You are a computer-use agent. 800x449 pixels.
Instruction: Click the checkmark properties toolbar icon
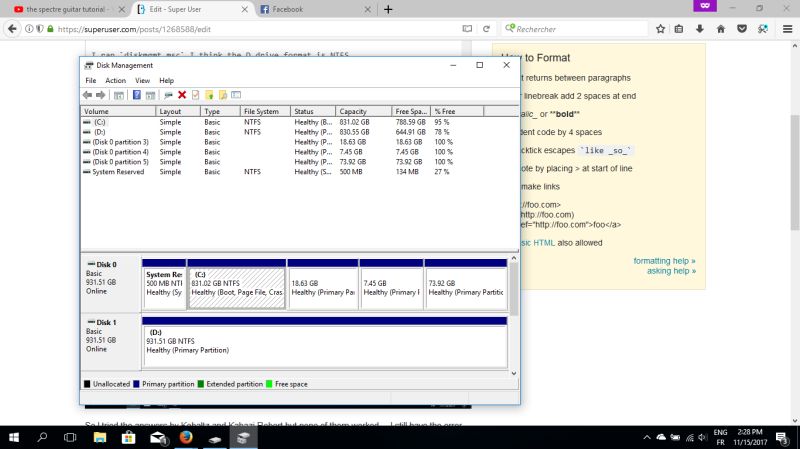(195, 95)
